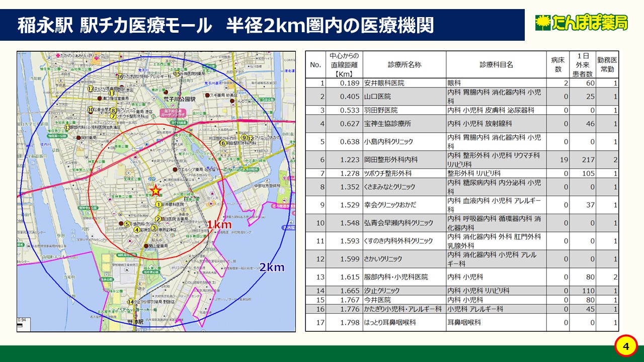This screenshot has height=362, width=644.
Task: Click the 2km radius label
Action: pos(272,267)
